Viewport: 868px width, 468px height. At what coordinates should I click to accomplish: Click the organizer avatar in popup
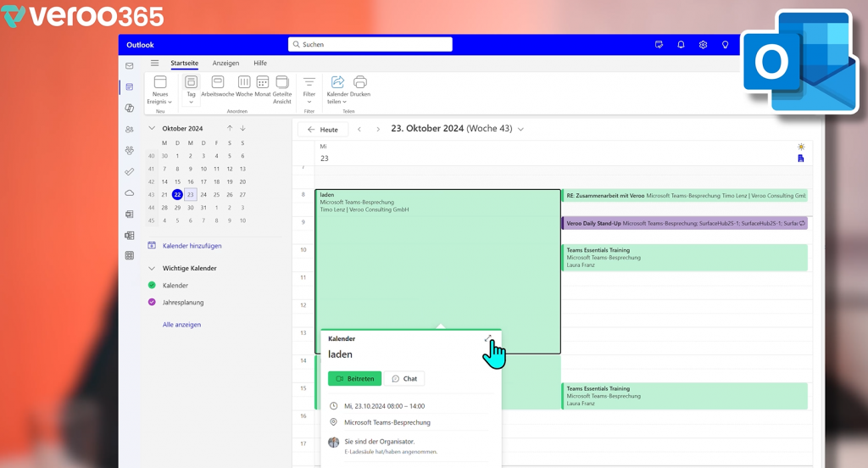click(x=334, y=442)
